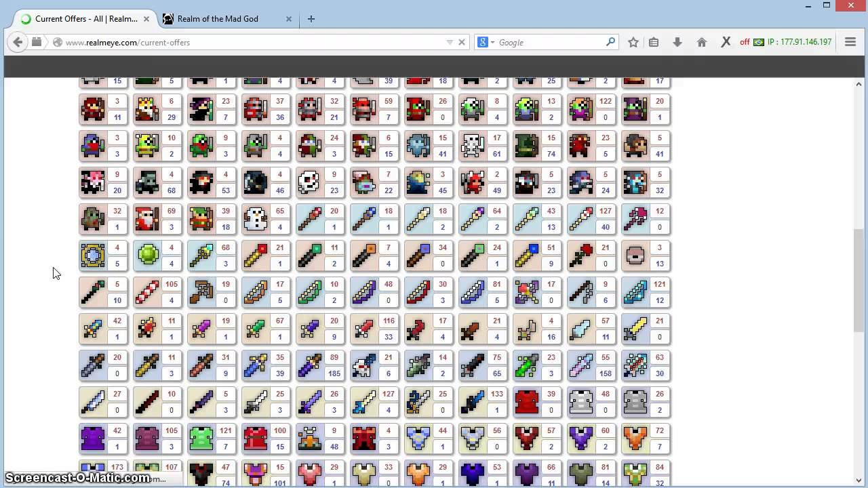Switch to Realm of the Mad God tab

[228, 19]
